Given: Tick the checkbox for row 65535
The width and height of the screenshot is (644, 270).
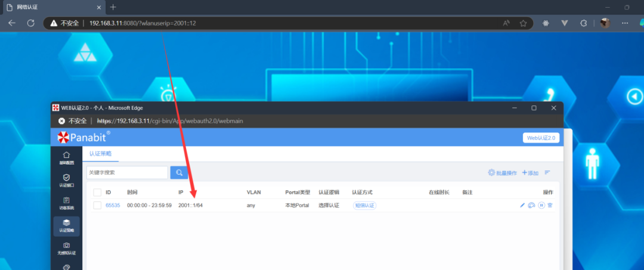Looking at the screenshot, I should (97, 206).
